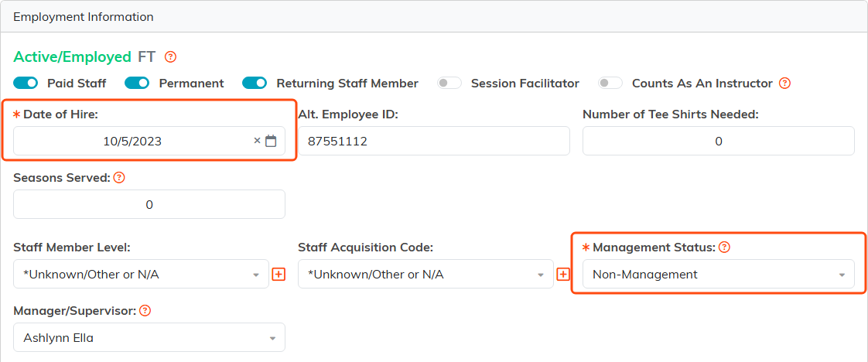Open the Staff Member Level dropdown

point(141,274)
